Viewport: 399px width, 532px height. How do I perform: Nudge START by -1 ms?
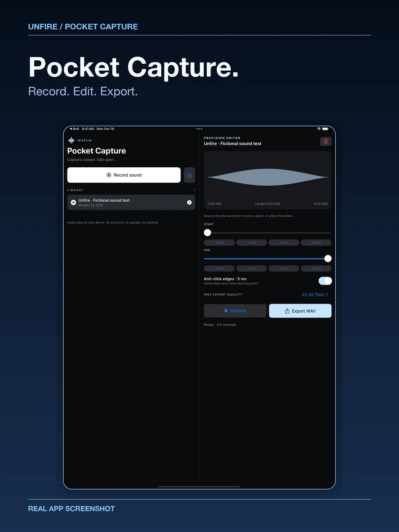(252, 242)
